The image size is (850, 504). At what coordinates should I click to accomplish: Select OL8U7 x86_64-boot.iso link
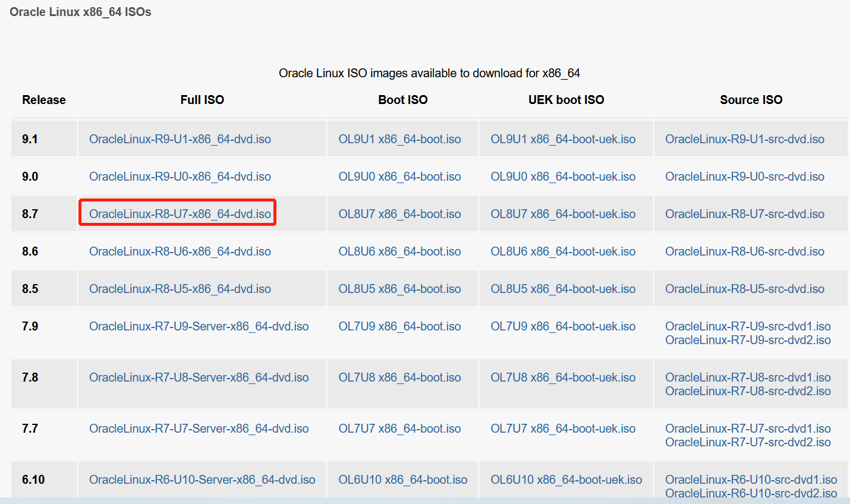coord(400,214)
